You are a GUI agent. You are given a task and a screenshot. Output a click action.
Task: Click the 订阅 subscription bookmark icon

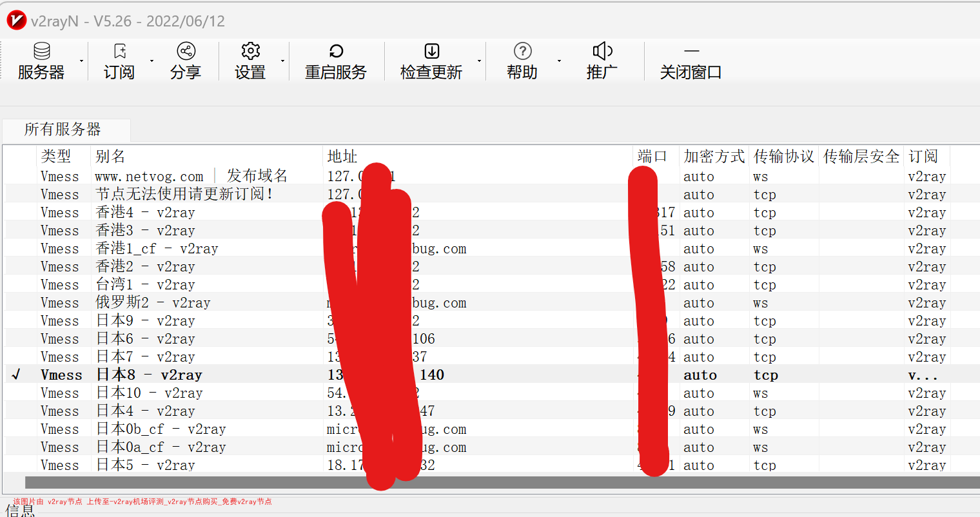coord(119,52)
